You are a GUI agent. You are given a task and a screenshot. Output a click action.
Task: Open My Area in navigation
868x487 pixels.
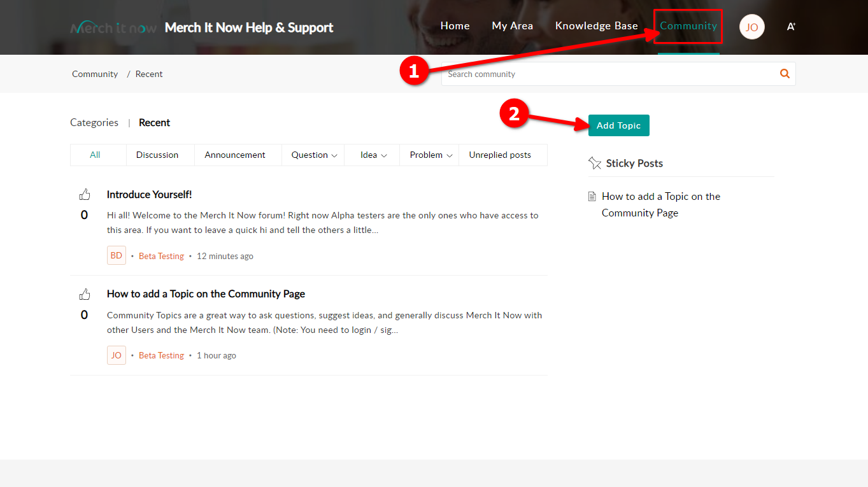pyautogui.click(x=513, y=26)
